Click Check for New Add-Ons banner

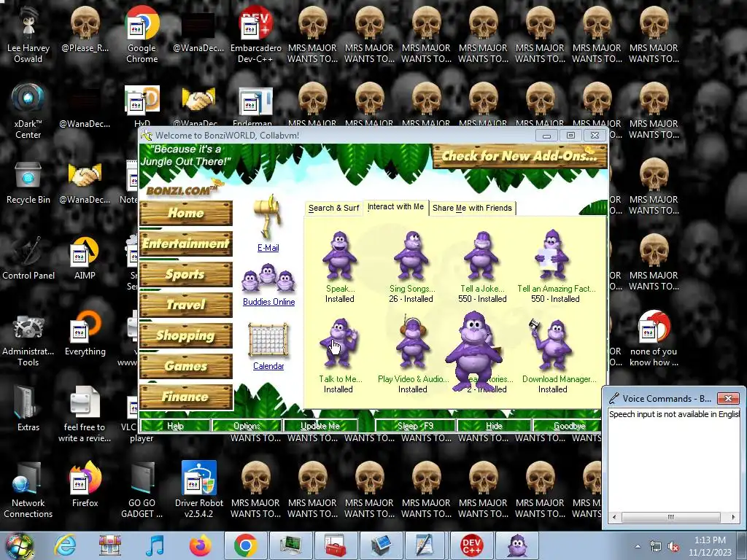(519, 156)
